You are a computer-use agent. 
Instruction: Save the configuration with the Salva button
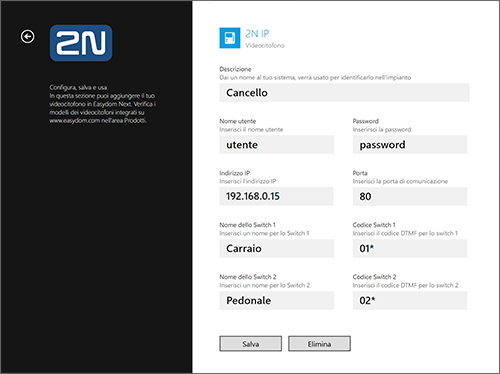click(x=251, y=344)
